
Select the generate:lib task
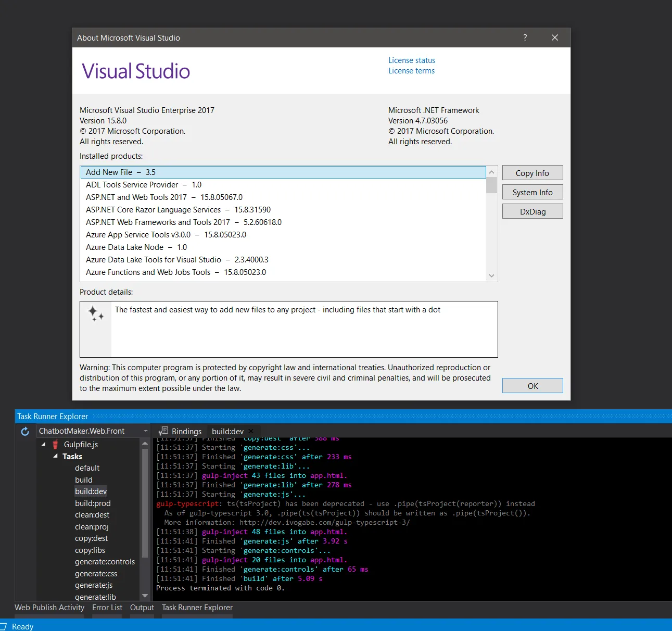(95, 597)
